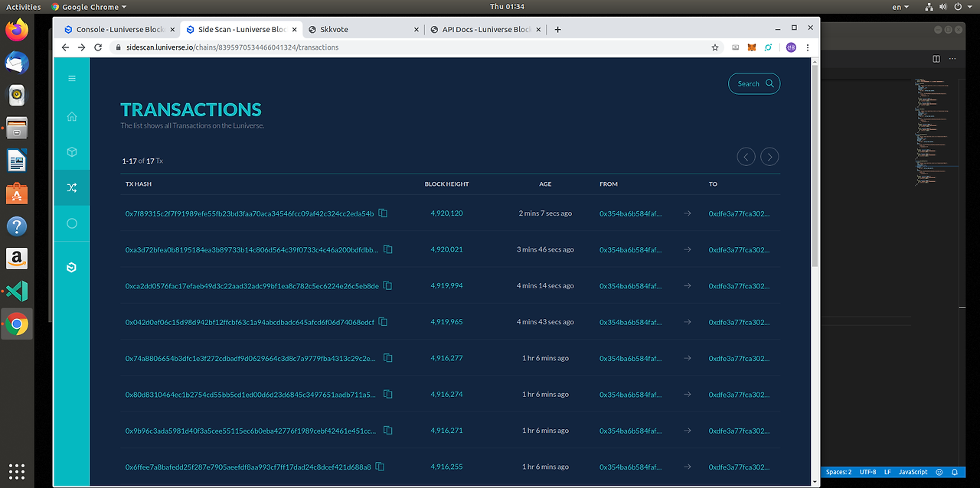Click the circle icon in the sidebar
Viewport: 980px width, 488px height.
point(72,223)
